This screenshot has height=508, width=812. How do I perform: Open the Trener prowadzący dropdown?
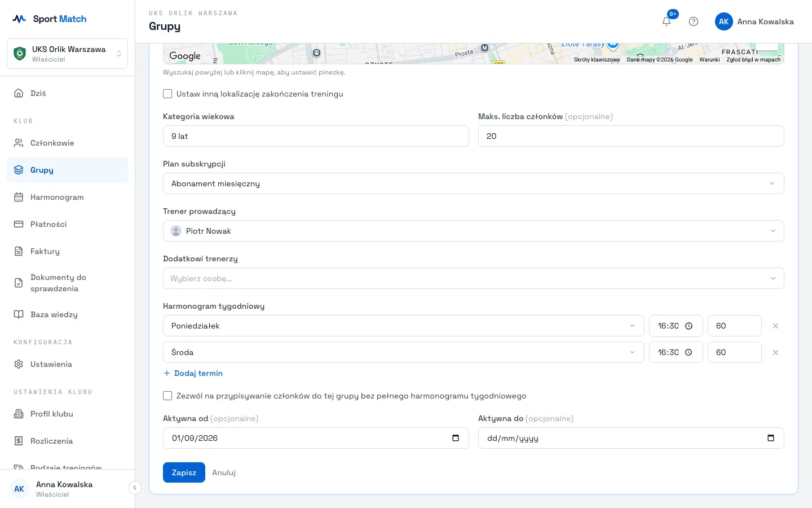473,231
